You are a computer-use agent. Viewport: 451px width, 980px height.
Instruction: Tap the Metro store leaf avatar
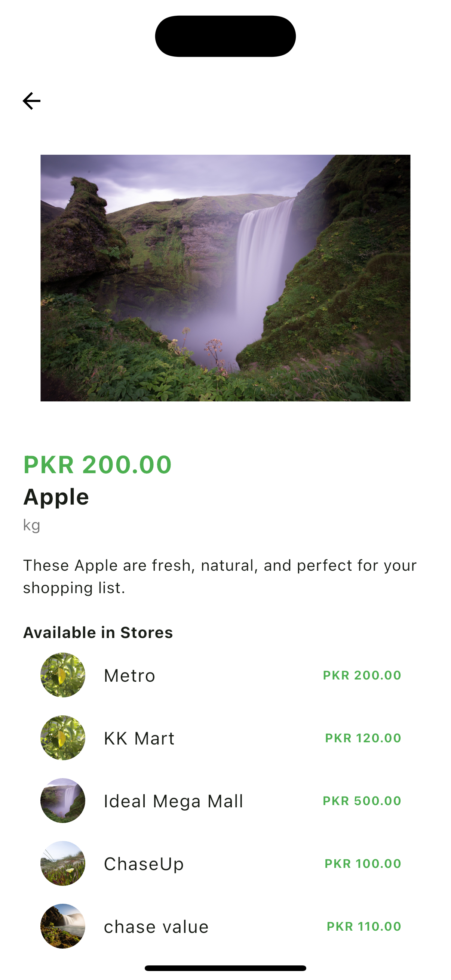pos(63,675)
